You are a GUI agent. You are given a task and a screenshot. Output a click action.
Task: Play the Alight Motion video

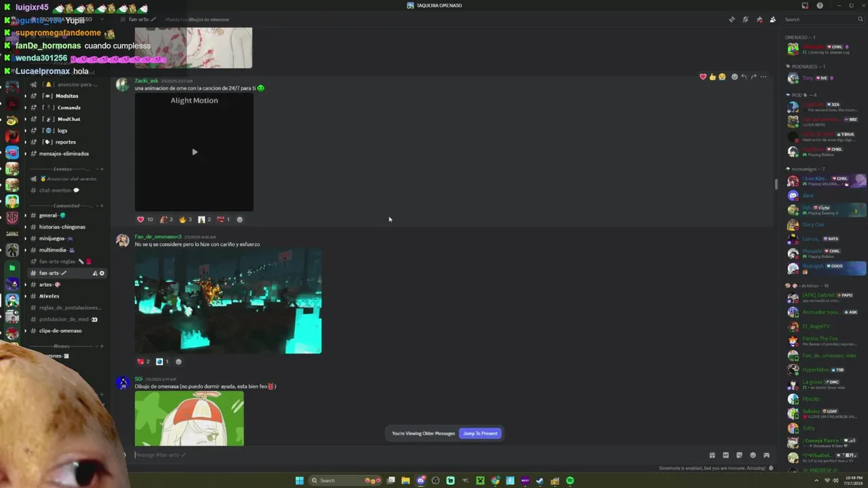(194, 152)
